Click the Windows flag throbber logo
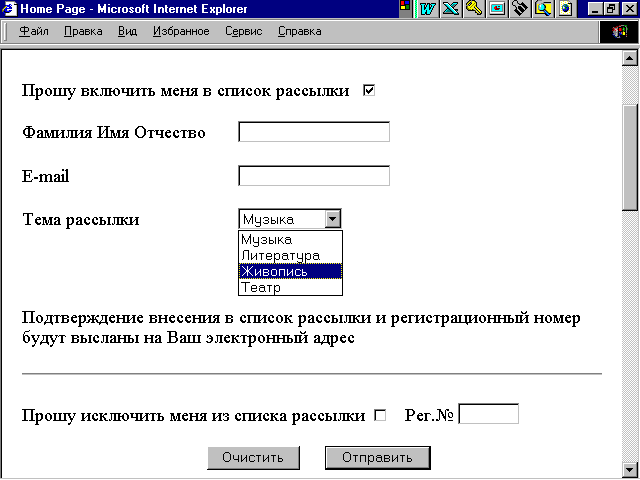Viewport: 640px width, 480px height. point(619,31)
